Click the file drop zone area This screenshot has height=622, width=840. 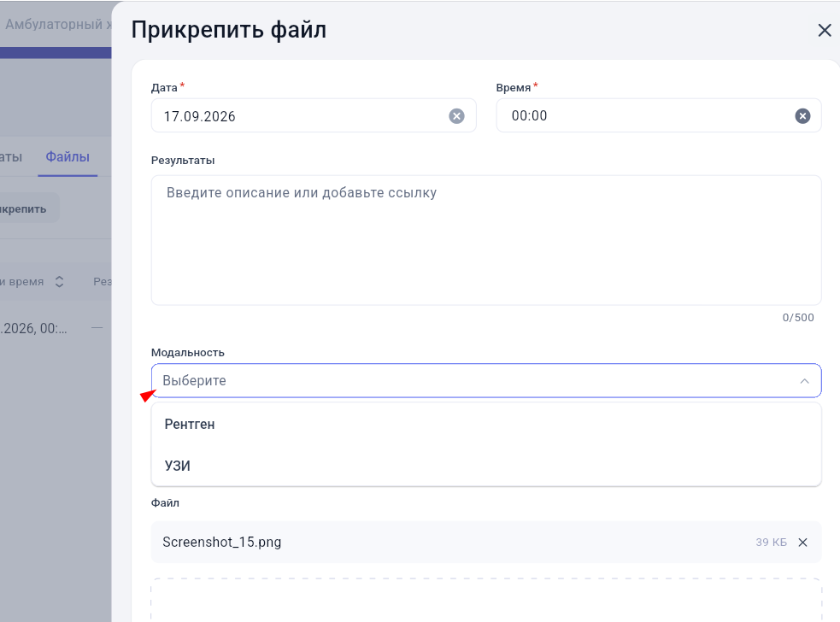(x=486, y=600)
